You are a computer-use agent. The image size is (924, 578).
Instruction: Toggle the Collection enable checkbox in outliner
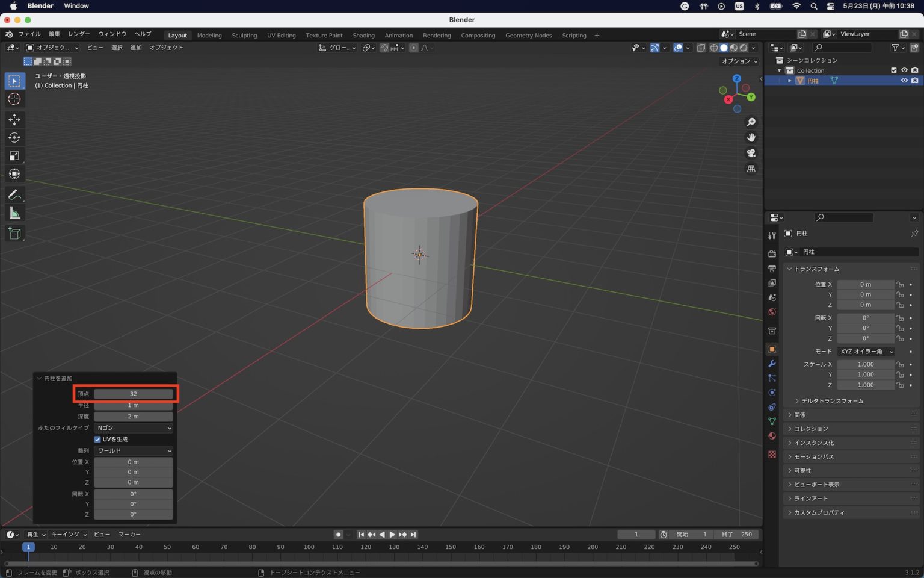pos(894,70)
